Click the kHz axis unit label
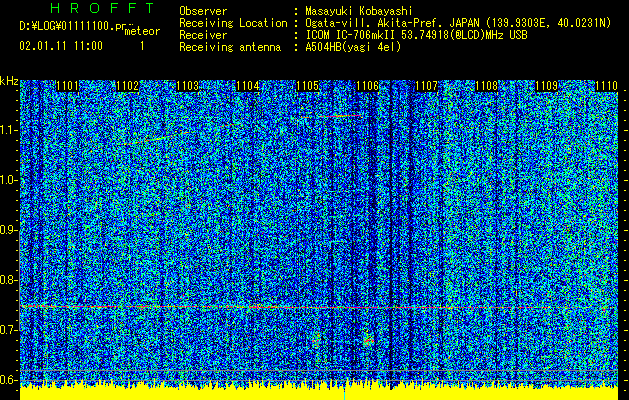629x400 pixels. tap(9, 81)
